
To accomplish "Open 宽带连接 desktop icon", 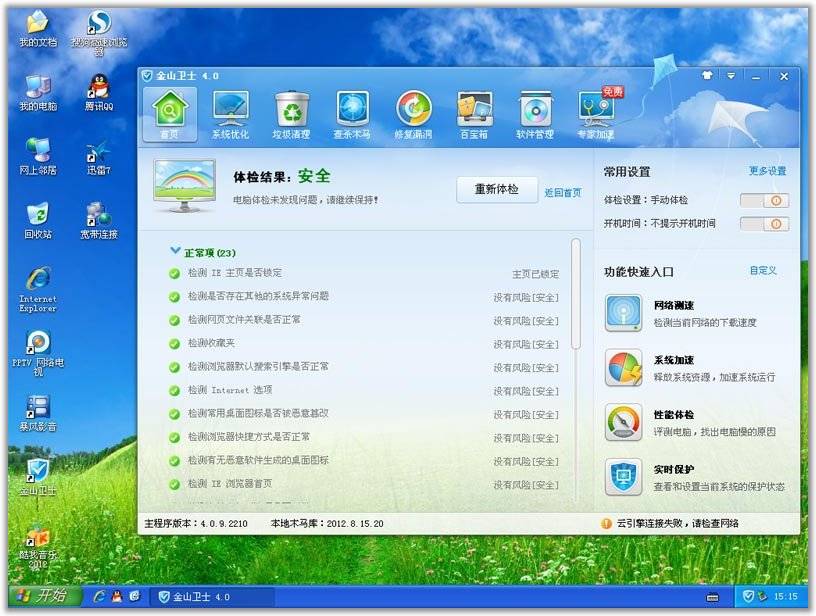I will click(99, 221).
